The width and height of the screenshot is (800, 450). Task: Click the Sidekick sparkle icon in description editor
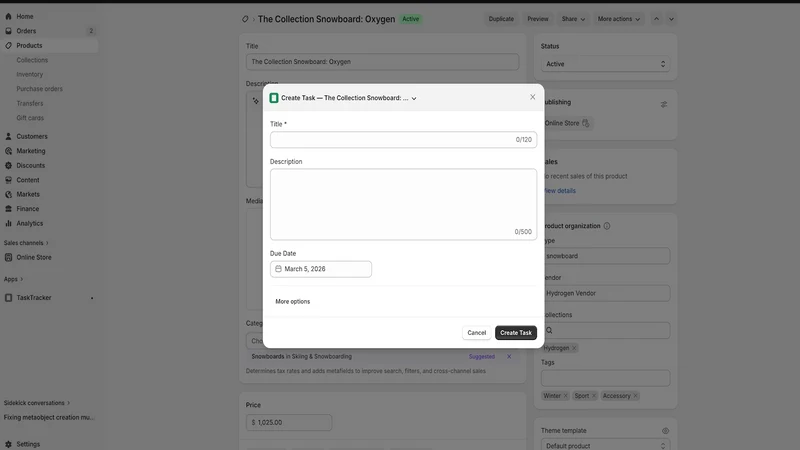pyautogui.click(x=256, y=101)
